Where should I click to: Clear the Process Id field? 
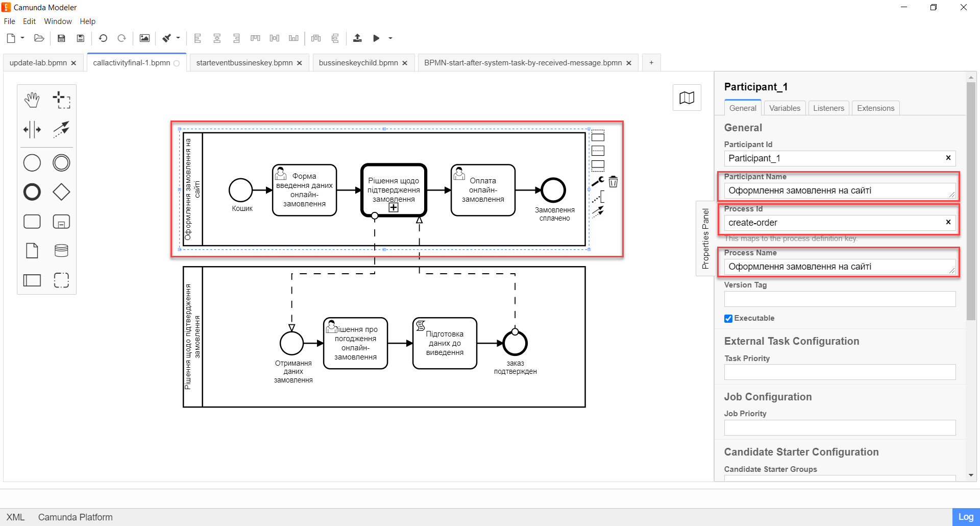point(948,222)
